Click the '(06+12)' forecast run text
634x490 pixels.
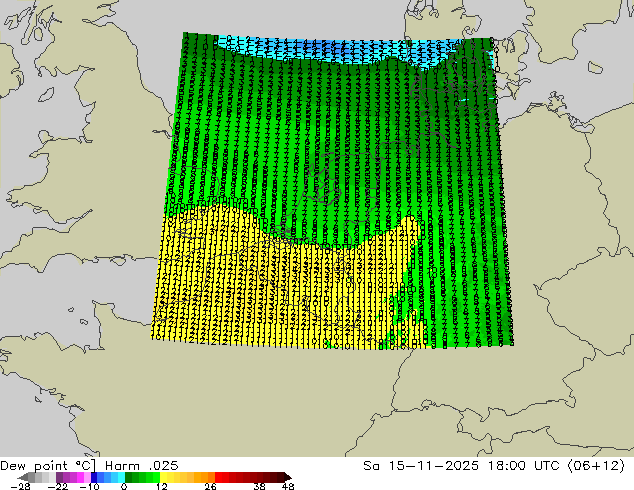coord(597,466)
